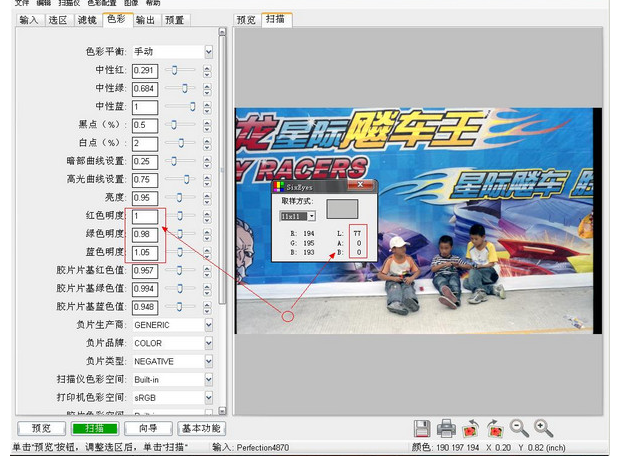Rotate the image right with the clockwise icon

[495, 428]
